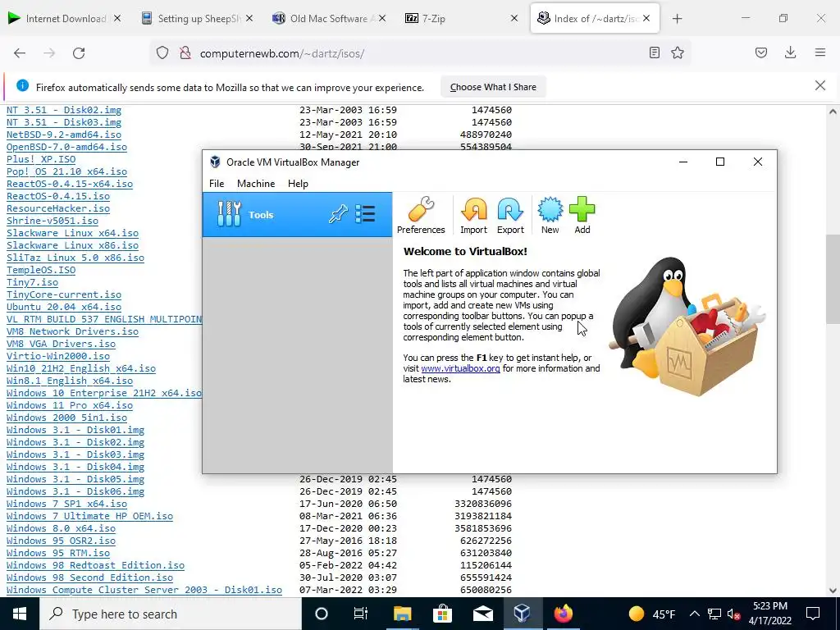Click the network tray icon

(x=714, y=614)
